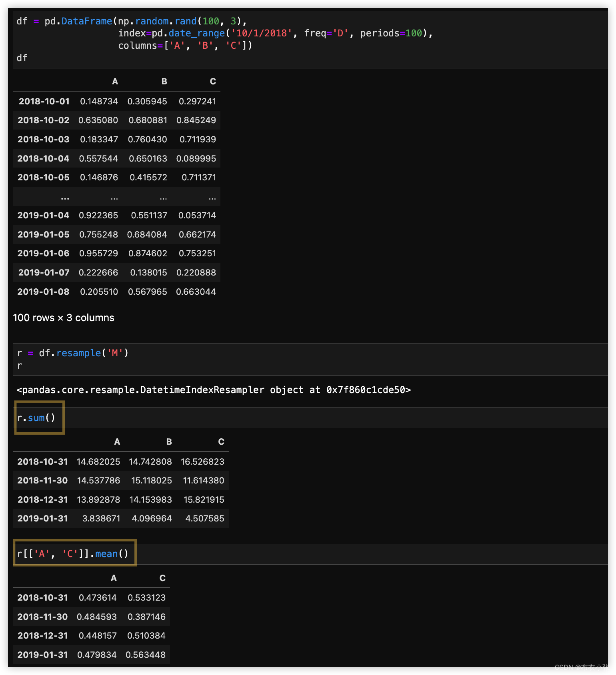
Task: Click value 0.415572 in first table
Action: point(148,178)
